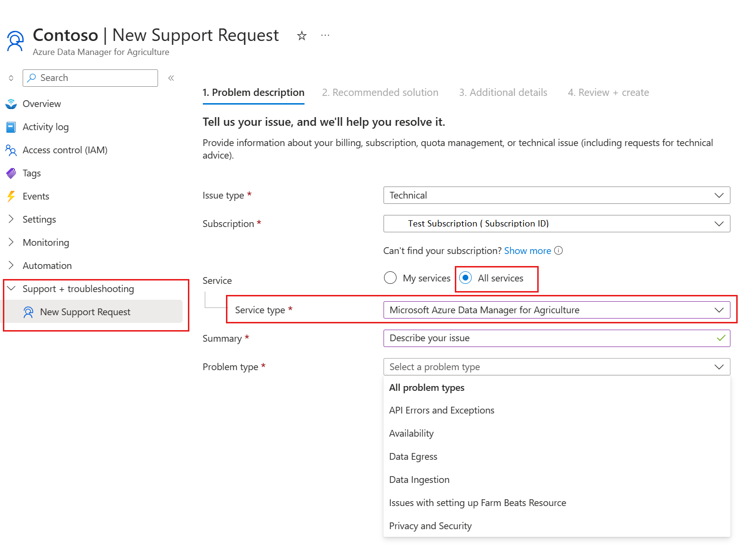The width and height of the screenshot is (742, 560).
Task: Select the My services radio button
Action: pos(390,278)
